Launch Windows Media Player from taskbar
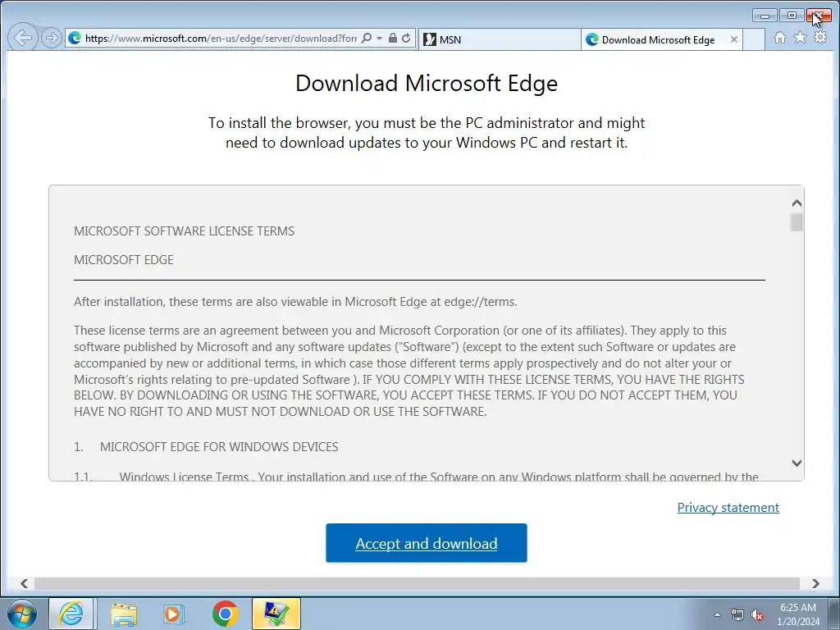 coord(174,614)
